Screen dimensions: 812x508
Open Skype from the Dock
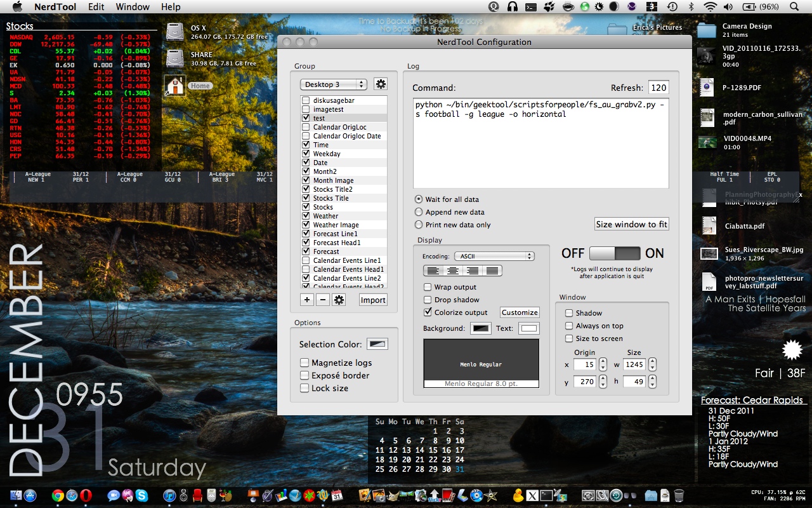click(141, 496)
